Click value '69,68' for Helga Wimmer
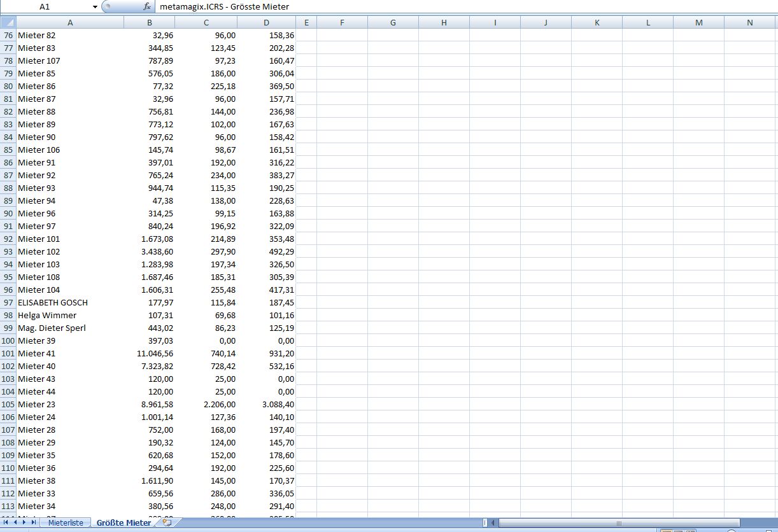Image resolution: width=778 pixels, height=532 pixels. pyautogui.click(x=225, y=315)
